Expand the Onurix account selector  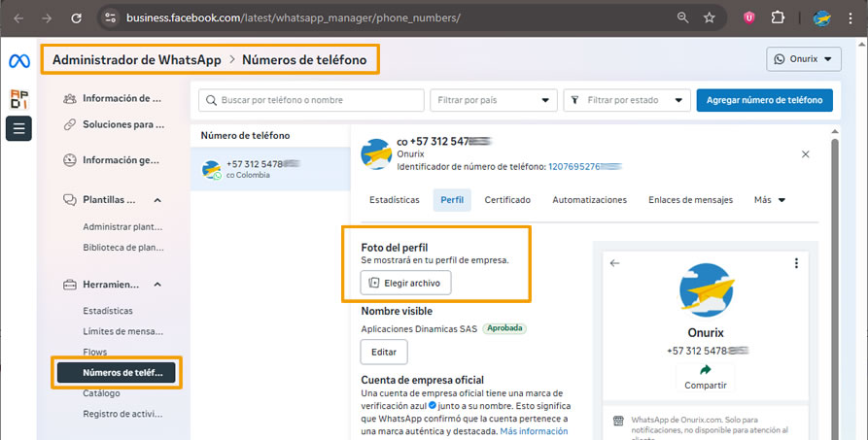[x=803, y=59]
